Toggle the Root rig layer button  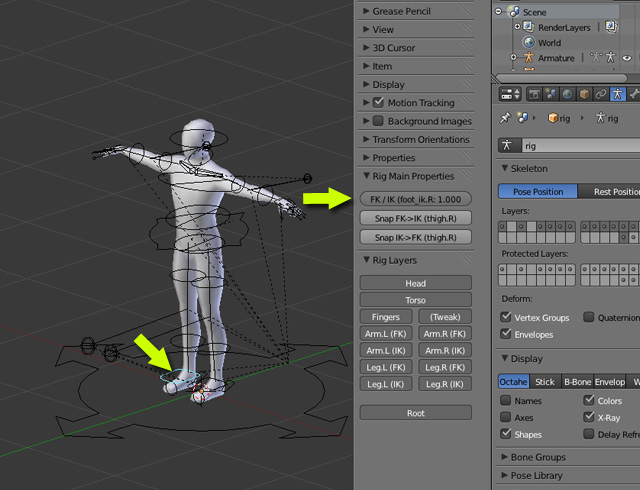pyautogui.click(x=416, y=413)
